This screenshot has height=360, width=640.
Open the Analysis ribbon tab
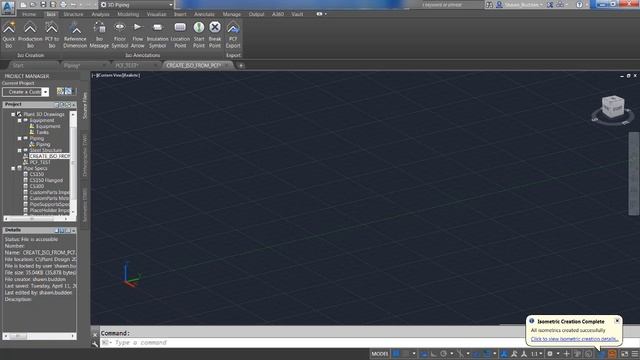coord(100,14)
